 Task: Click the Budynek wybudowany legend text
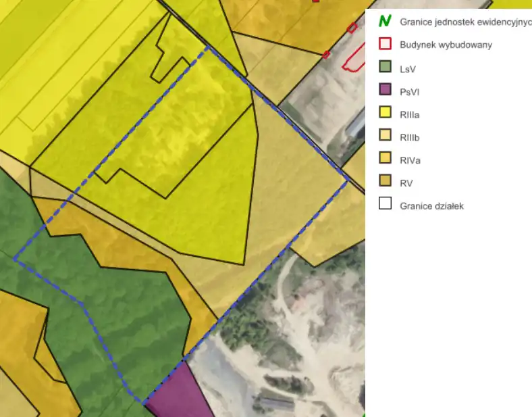[x=446, y=45]
